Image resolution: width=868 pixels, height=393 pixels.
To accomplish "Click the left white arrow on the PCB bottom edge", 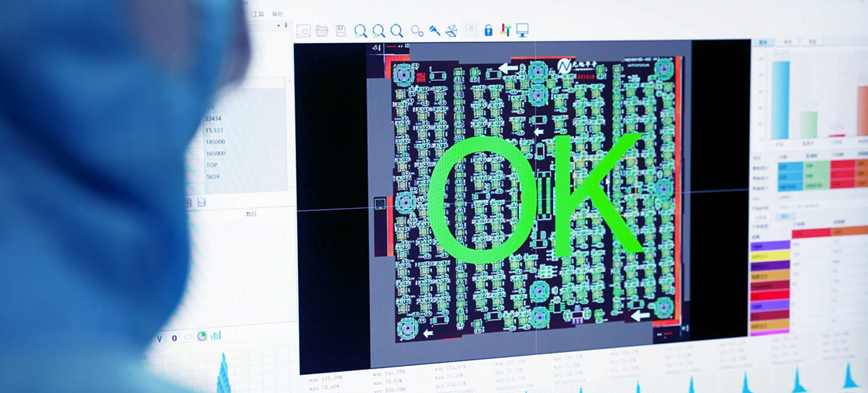I will pyautogui.click(x=428, y=333).
